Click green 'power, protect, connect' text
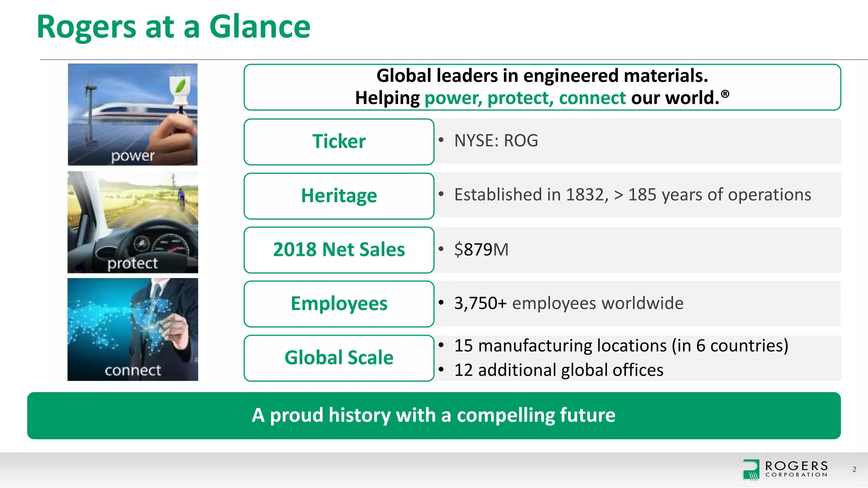 525,98
